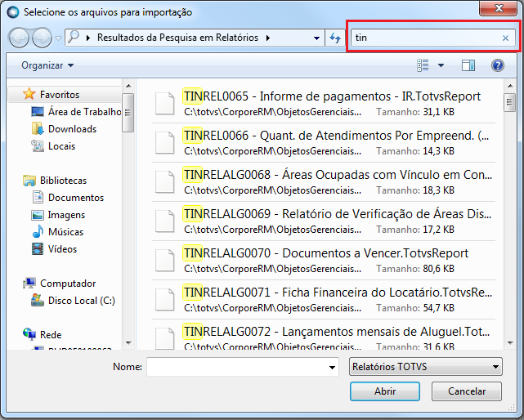
Task: Select Bibliotecas in the navigation pane
Action: coord(63,181)
